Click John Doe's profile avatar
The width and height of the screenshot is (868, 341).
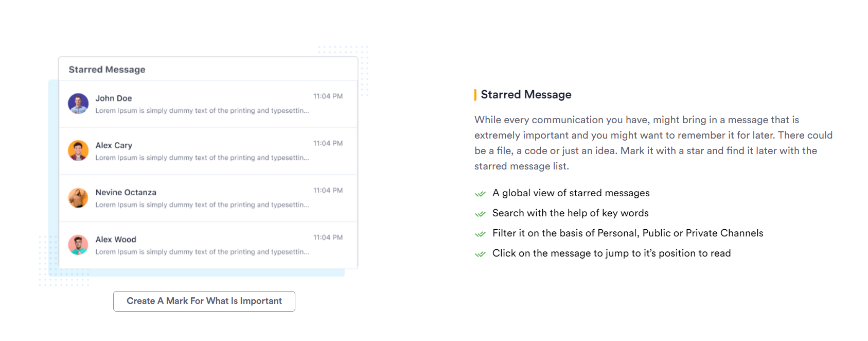pyautogui.click(x=78, y=104)
